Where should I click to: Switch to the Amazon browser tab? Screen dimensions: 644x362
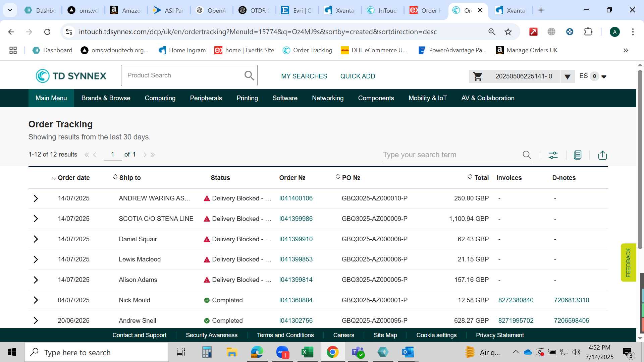[x=126, y=10]
